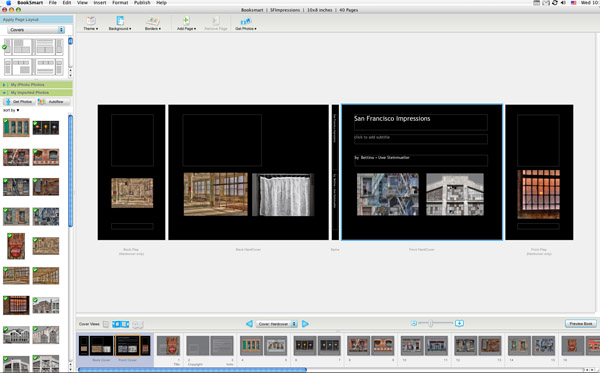Select the second cover layout in top row
Viewport: 600px width, 373px height.
[x=48, y=47]
